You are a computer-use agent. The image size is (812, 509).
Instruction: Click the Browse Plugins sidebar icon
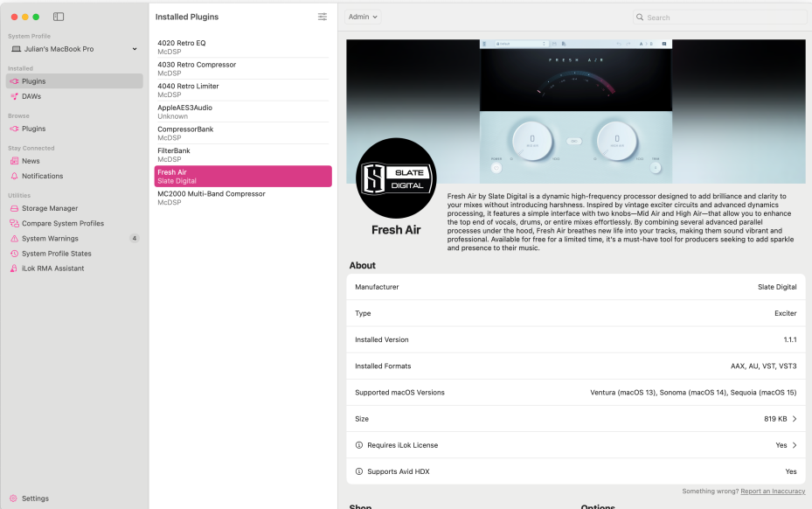[x=15, y=129]
